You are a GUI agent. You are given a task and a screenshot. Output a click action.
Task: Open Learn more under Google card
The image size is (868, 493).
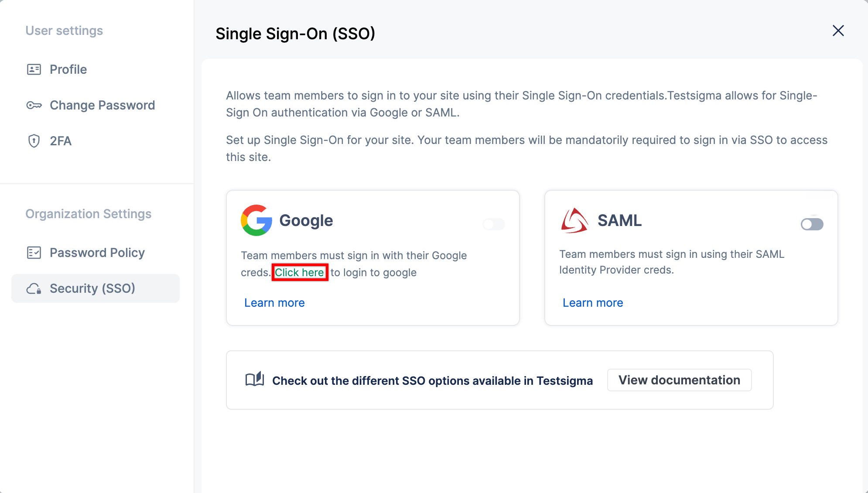(274, 302)
